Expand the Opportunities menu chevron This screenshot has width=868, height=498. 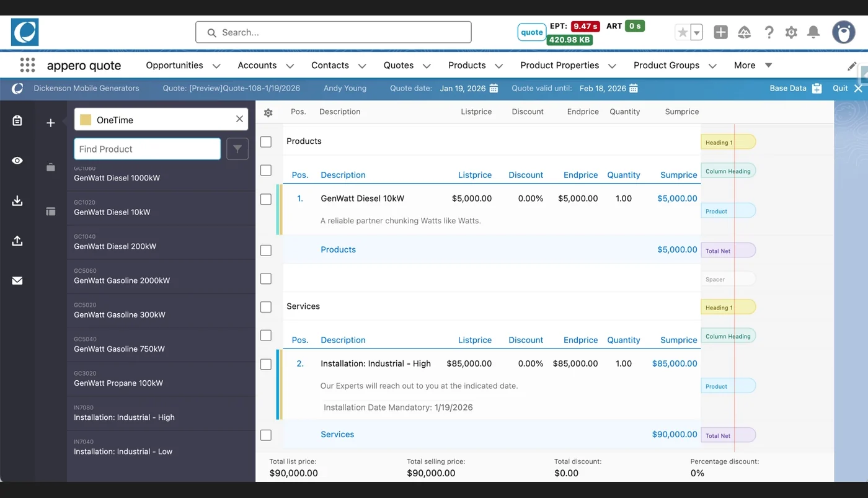coord(216,66)
